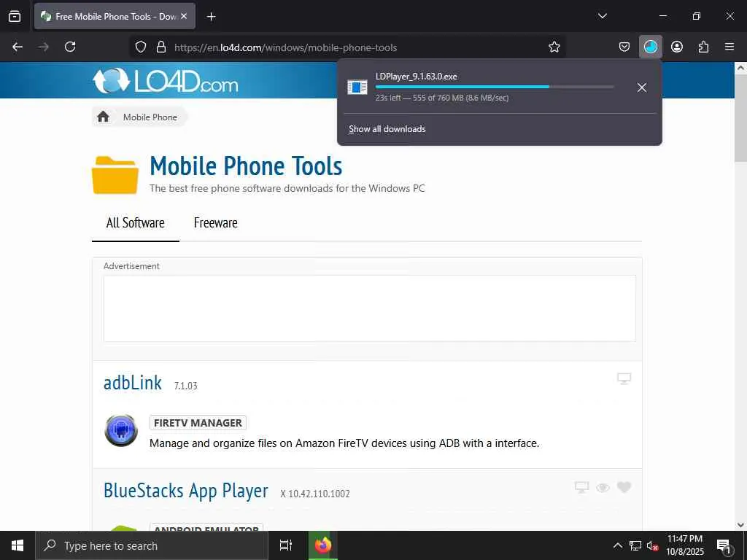This screenshot has width=747, height=560.
Task: Open the Windows Start menu
Action: click(x=18, y=545)
